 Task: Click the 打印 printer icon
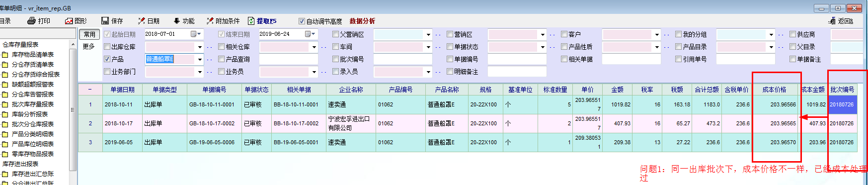point(32,21)
